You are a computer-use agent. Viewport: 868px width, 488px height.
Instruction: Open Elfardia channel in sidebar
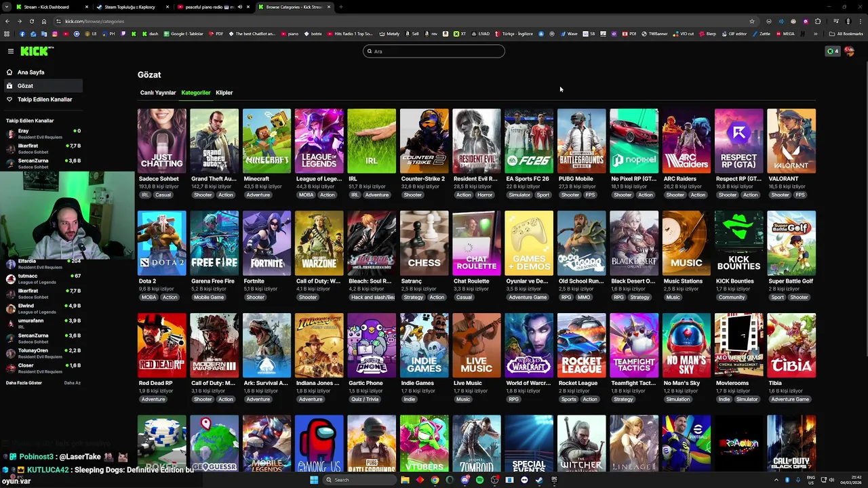coord(42,264)
